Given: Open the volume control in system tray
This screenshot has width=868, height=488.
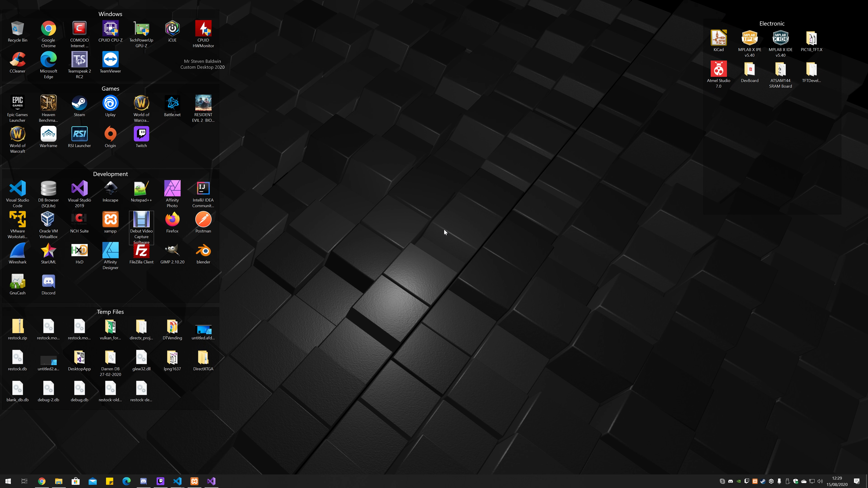Looking at the screenshot, I should pyautogui.click(x=820, y=481).
